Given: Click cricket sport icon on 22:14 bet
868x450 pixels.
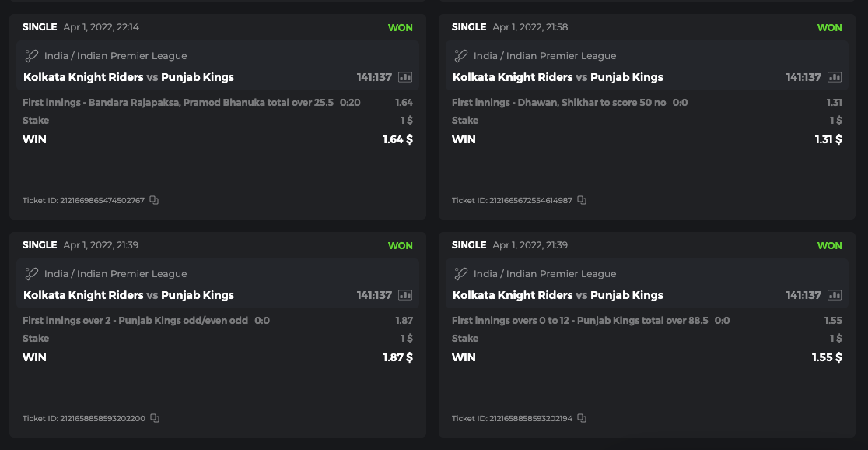Looking at the screenshot, I should (31, 56).
